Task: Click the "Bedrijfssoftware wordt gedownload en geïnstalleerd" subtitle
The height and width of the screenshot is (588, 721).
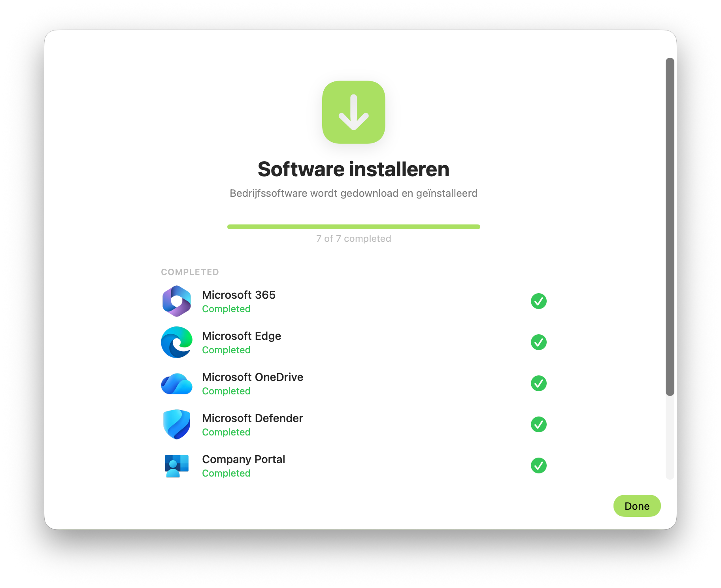Action: pyautogui.click(x=353, y=193)
